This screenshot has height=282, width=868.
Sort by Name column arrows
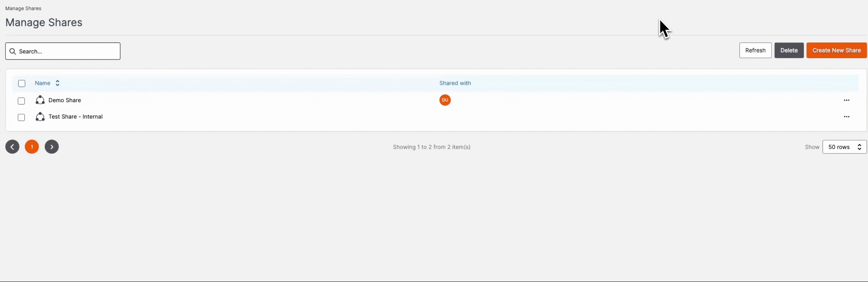[x=58, y=83]
